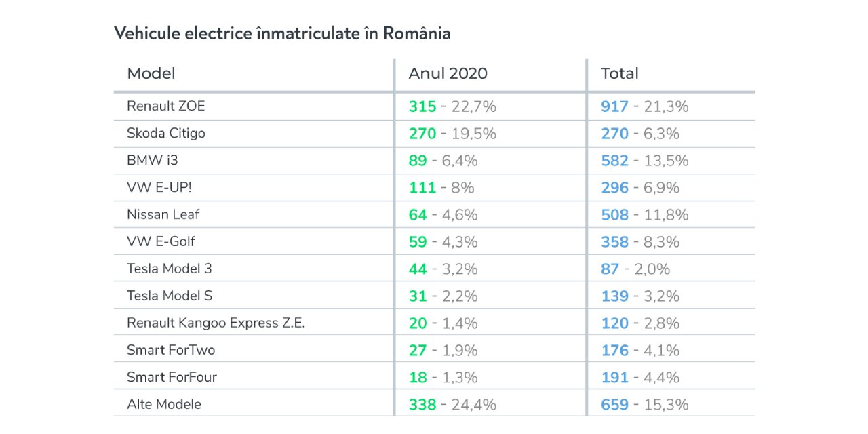Image resolution: width=868 pixels, height=434 pixels.
Task: Click the 'Anul 2020' column header
Action: tap(448, 73)
